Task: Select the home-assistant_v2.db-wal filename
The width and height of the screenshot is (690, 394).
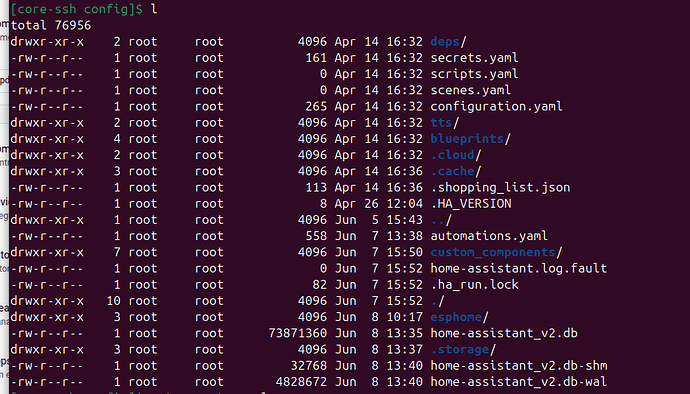Action: (519, 382)
